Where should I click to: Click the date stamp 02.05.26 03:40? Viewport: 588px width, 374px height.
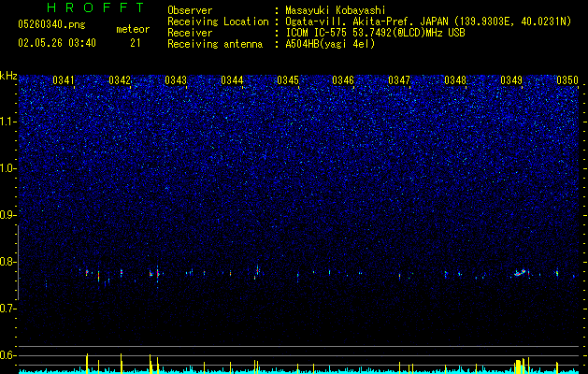click(57, 43)
